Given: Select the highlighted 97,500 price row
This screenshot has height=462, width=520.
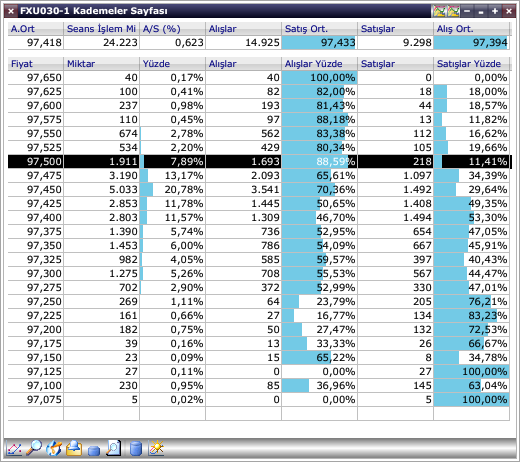Looking at the screenshot, I should click(259, 161).
